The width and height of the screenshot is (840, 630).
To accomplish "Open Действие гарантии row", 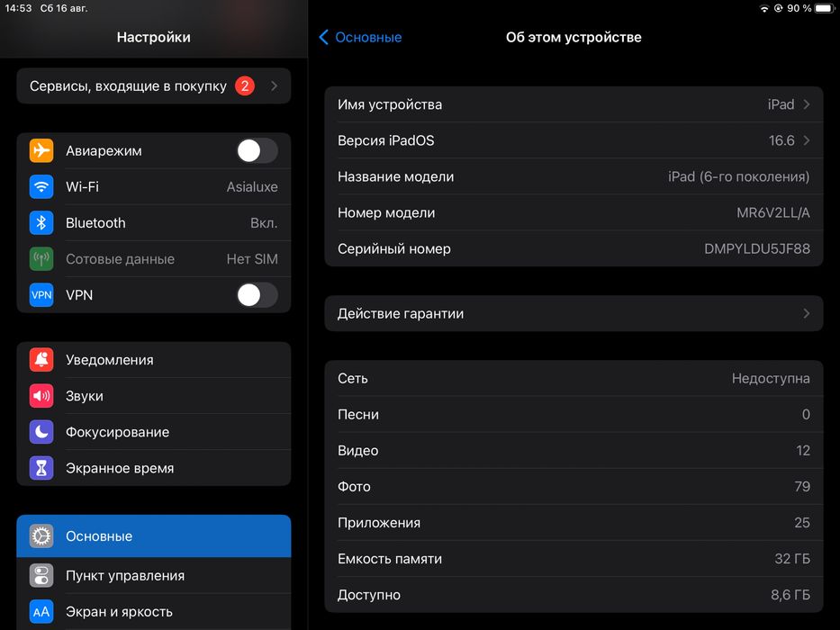I will tap(574, 313).
